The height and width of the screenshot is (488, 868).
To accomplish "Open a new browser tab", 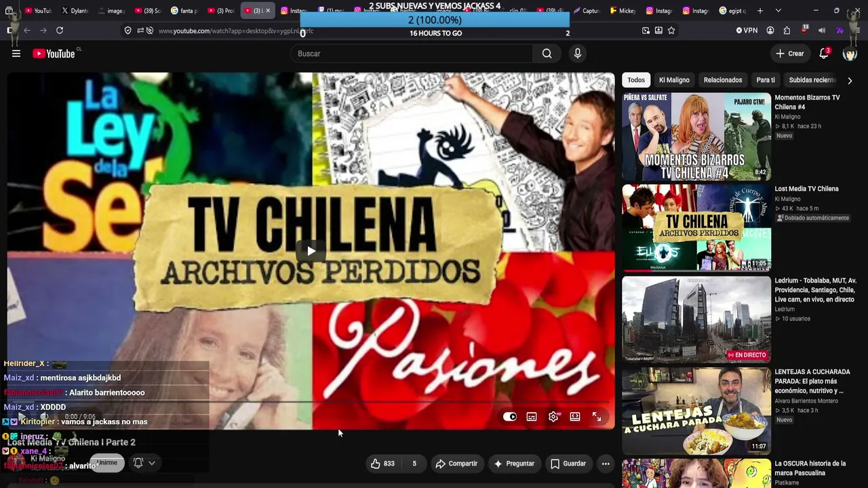I will tap(760, 11).
